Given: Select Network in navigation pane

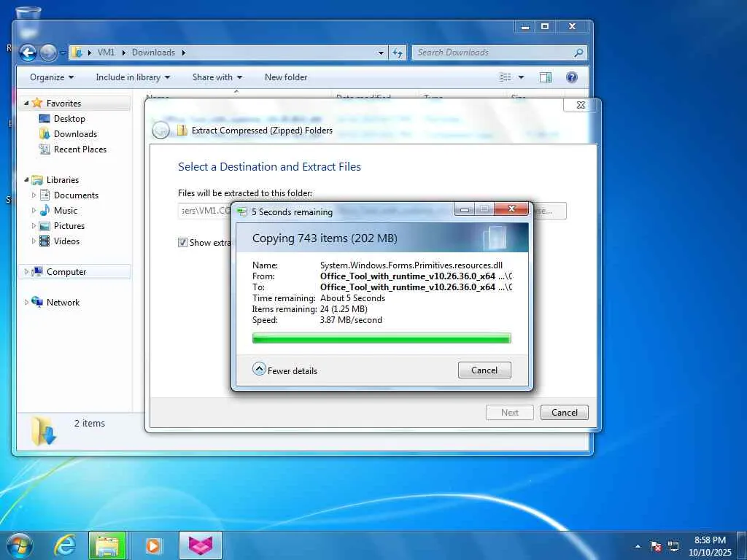Looking at the screenshot, I should (63, 303).
